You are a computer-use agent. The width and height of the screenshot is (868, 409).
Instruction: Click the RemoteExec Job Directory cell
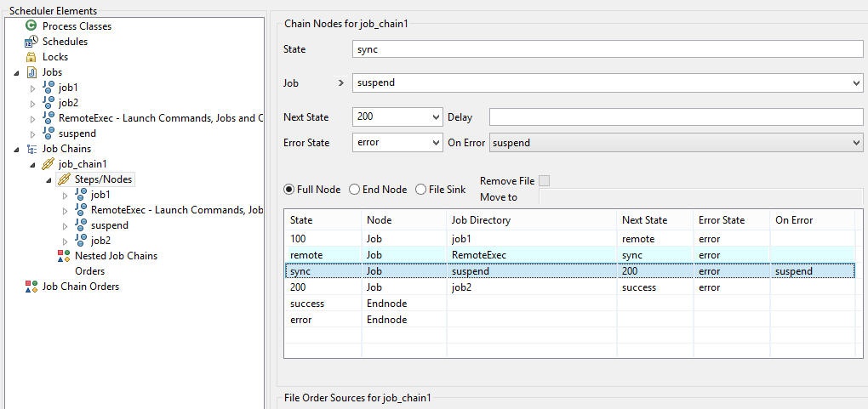532,255
